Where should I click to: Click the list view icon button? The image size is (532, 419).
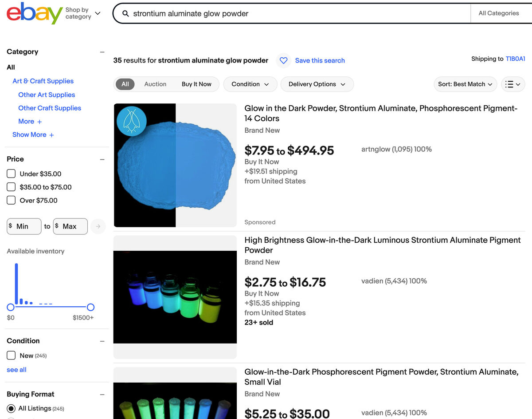pos(513,84)
